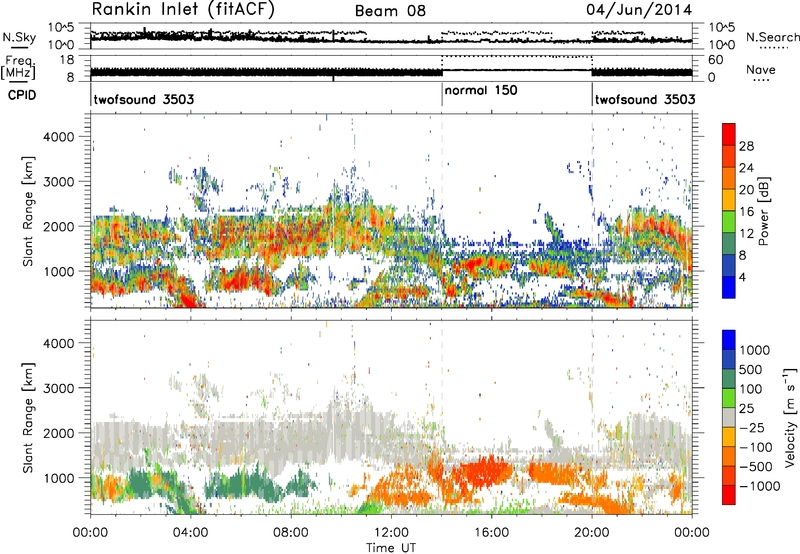Image resolution: width=800 pixels, height=554 pixels.
Task: Click the "4000" tick of power panel axis
Action: click(x=59, y=137)
